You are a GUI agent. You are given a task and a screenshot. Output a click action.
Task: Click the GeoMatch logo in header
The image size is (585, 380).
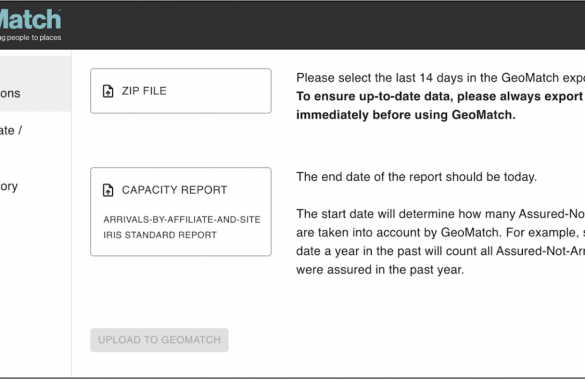point(30,19)
